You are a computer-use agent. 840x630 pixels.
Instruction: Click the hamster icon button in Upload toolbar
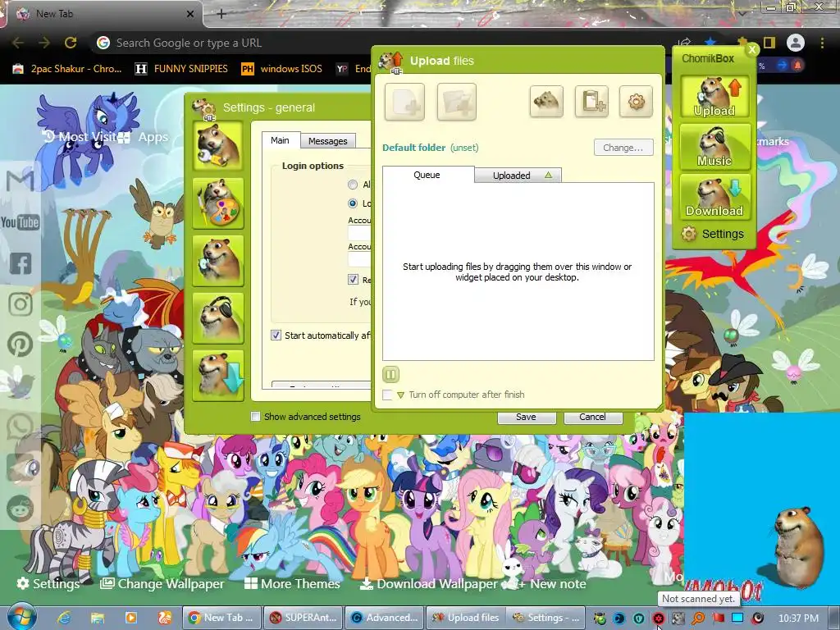pyautogui.click(x=546, y=101)
